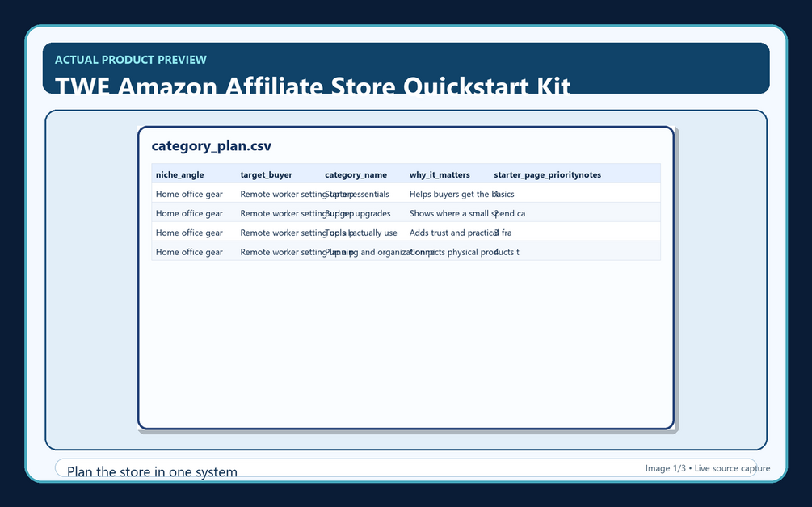Click the ACTUAL PRODUCT PREVIEW label
812x507 pixels.
(131, 60)
